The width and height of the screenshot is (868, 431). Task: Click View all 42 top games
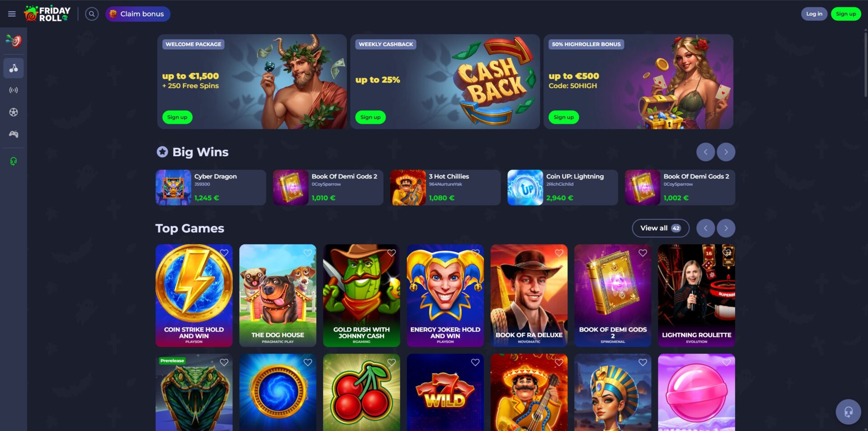click(x=660, y=228)
